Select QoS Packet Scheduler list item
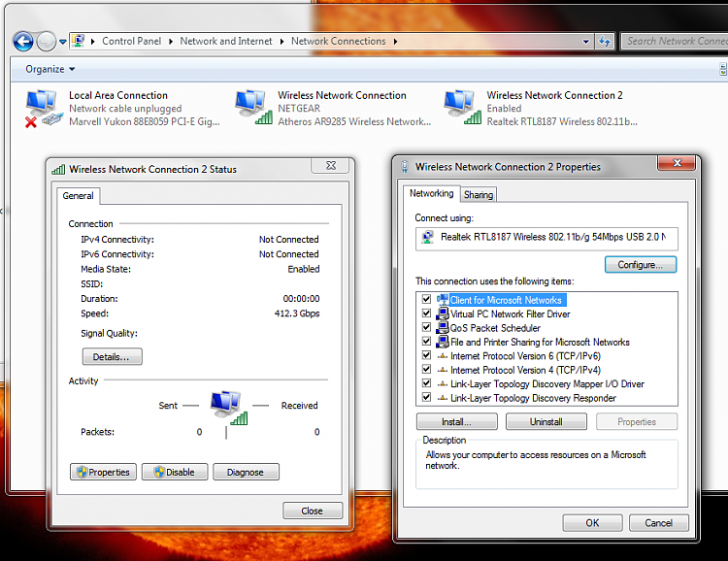This screenshot has height=561, width=728. click(495, 328)
